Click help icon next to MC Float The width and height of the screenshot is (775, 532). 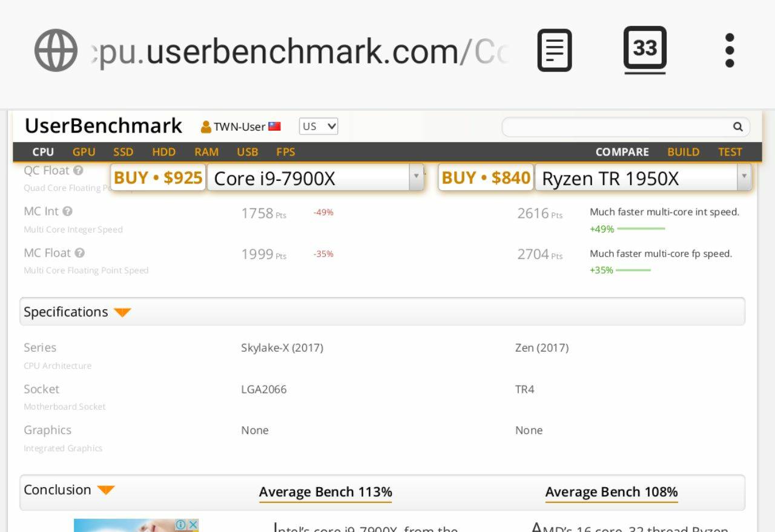point(79,253)
